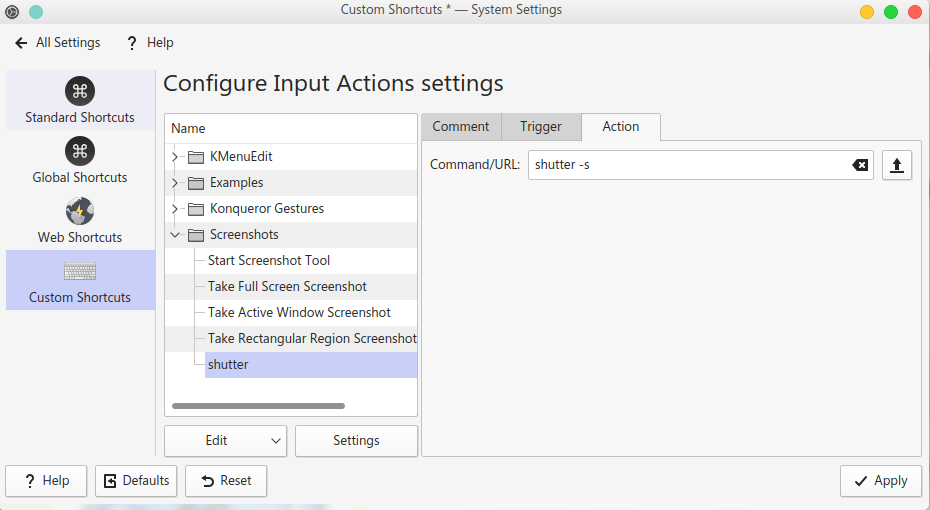Screen dimensions: 930x510
Task: Click the Defaults button
Action: [x=136, y=481]
